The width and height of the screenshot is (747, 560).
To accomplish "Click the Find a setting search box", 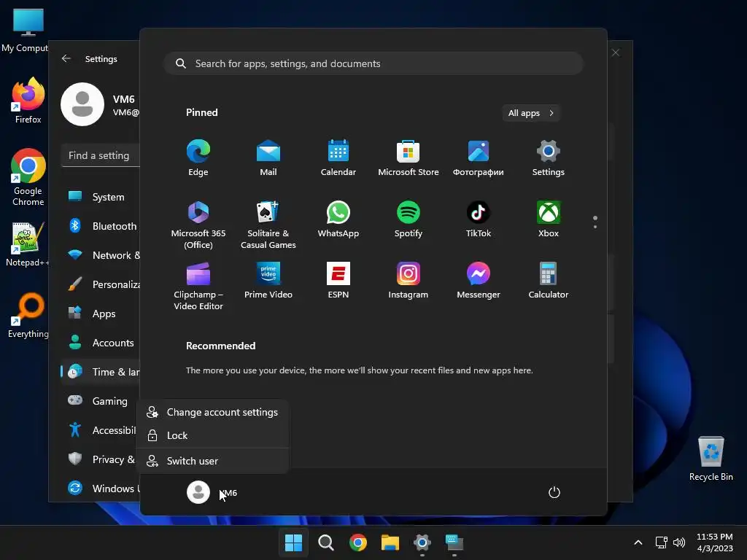I will pos(101,156).
